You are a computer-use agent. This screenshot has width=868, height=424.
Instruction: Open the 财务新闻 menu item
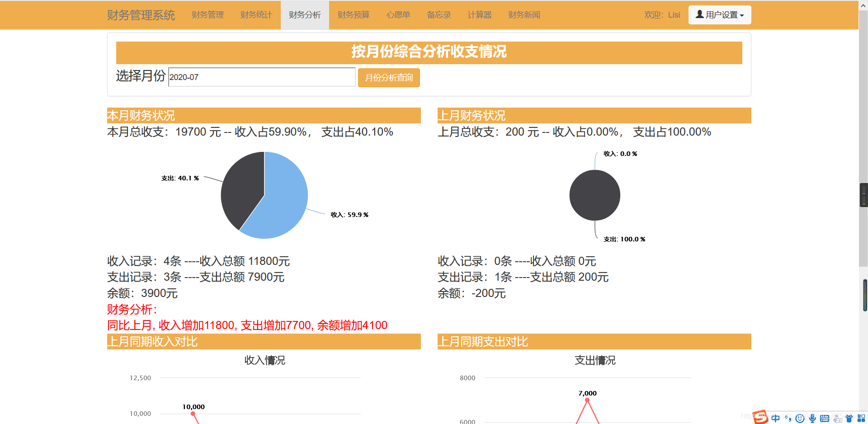tap(524, 14)
